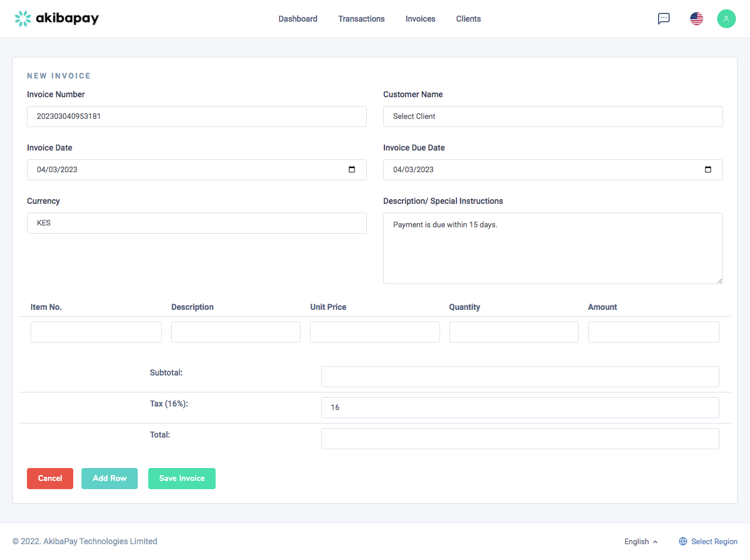Click the akibapay logo

click(x=57, y=19)
